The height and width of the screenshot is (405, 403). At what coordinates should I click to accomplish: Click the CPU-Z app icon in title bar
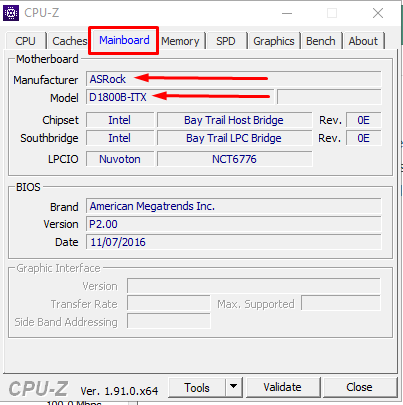click(11, 13)
